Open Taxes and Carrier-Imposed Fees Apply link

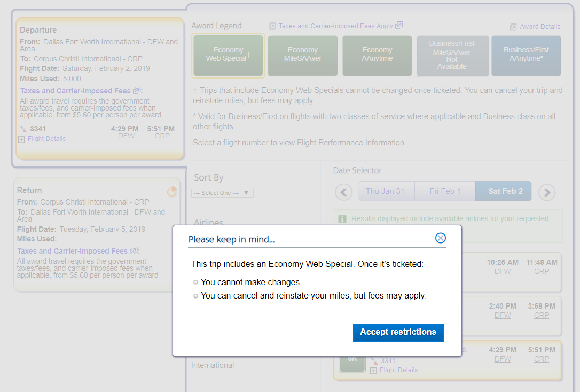[335, 26]
